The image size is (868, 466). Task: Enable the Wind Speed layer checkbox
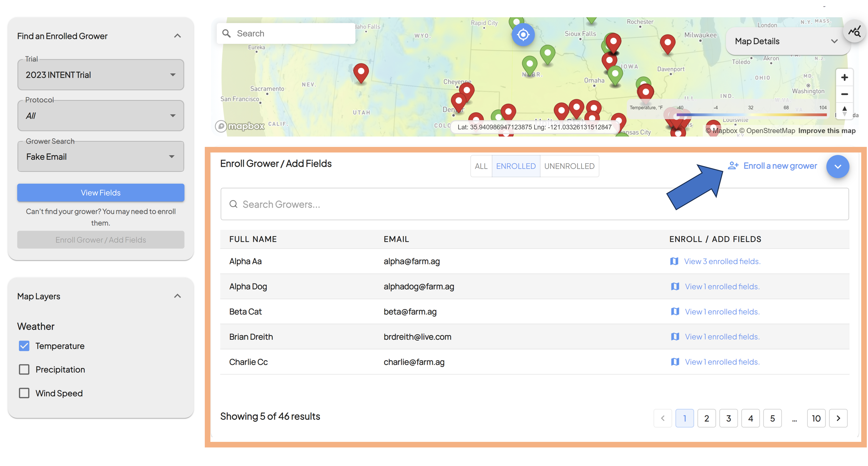24,393
